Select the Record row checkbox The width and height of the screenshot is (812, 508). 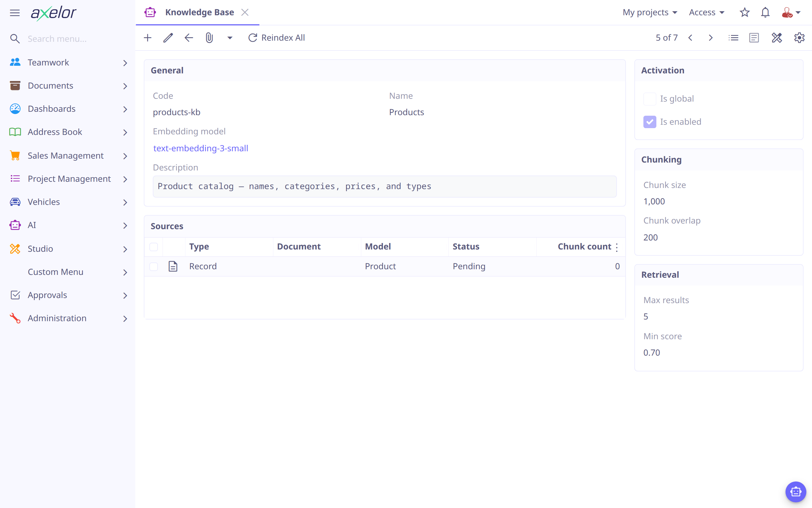(154, 266)
